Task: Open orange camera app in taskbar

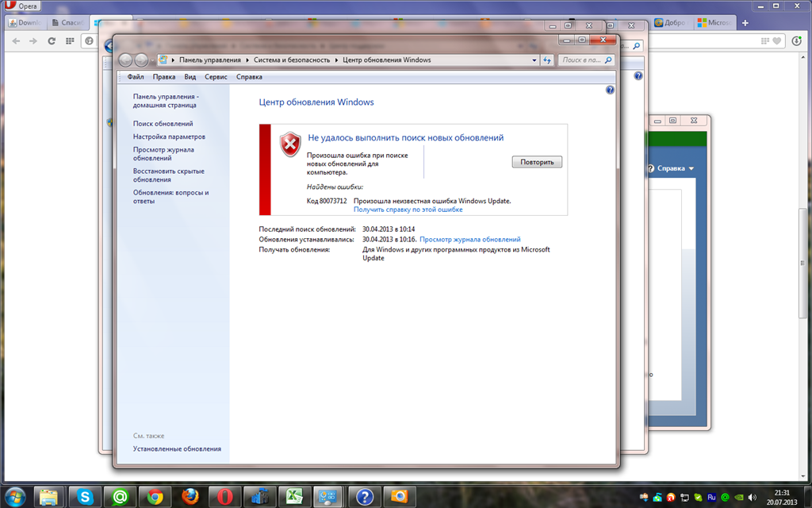Action: pyautogui.click(x=400, y=497)
